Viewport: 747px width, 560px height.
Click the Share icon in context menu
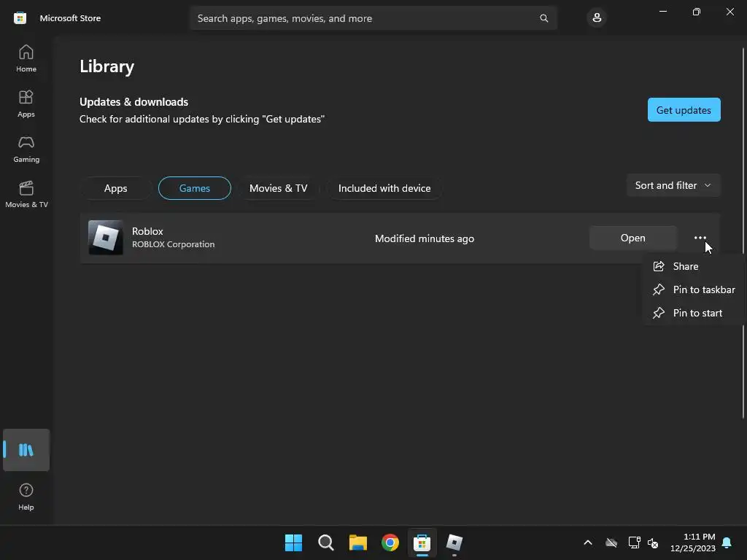tap(659, 266)
